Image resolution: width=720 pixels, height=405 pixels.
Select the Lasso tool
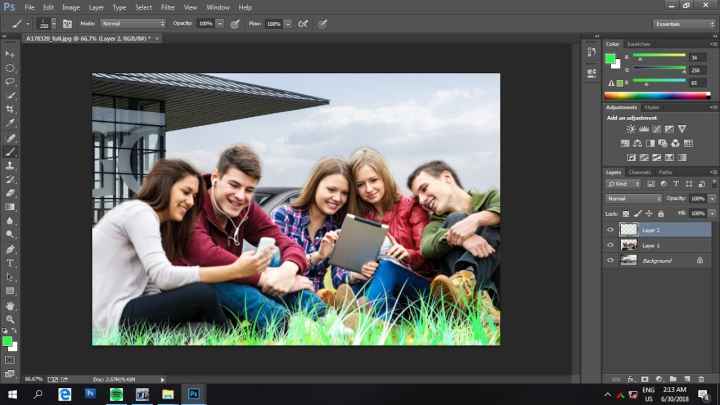point(10,81)
